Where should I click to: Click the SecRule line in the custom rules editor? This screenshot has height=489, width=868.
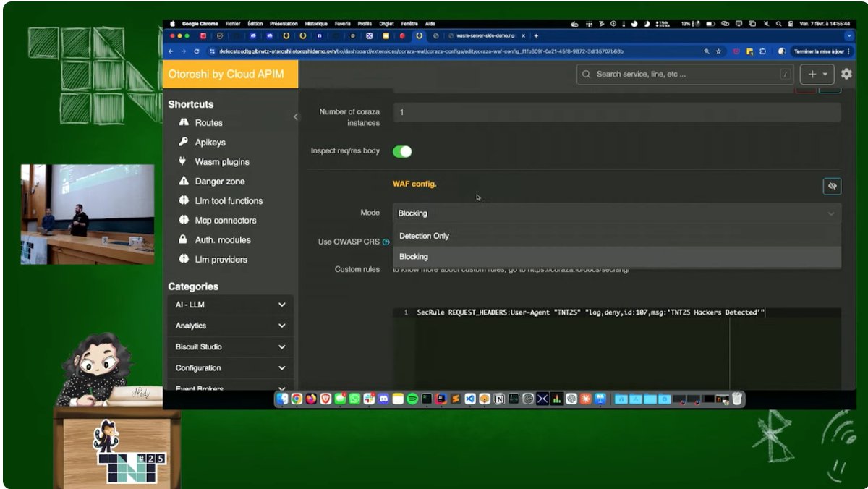(590, 312)
